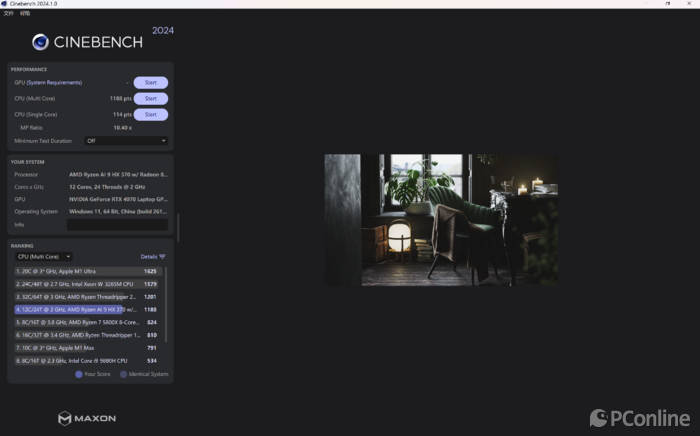Select the highlighted AMD Ryzen AI 9 HX 370 row

pyautogui.click(x=87, y=309)
